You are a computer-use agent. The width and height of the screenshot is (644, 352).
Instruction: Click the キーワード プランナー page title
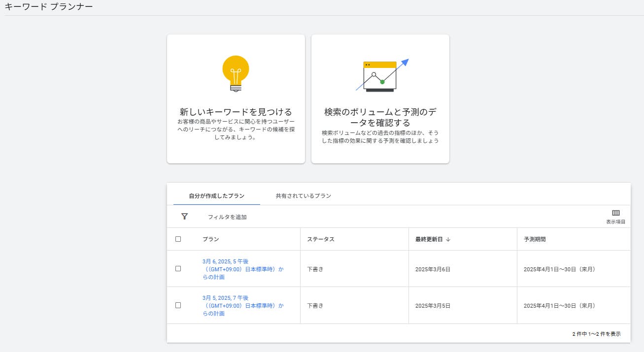49,7
